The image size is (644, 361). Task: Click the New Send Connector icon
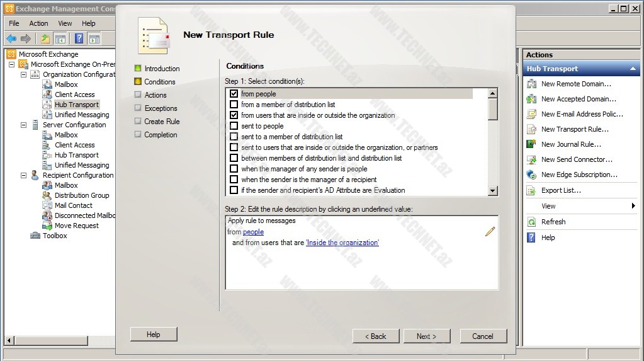(531, 159)
